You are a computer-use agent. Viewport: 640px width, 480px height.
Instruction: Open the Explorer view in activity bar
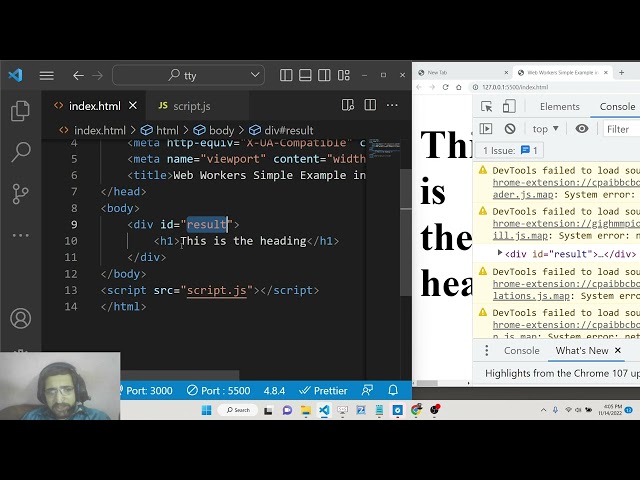20,111
